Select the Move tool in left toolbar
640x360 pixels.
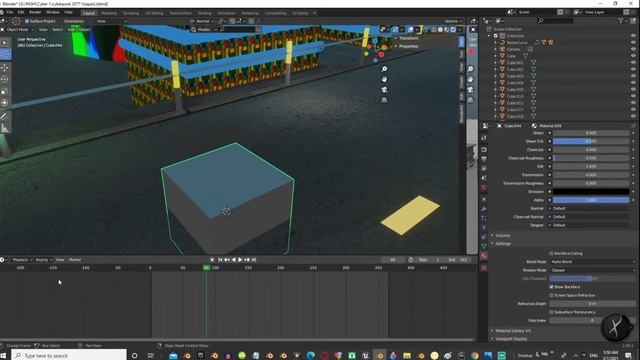tap(5, 67)
